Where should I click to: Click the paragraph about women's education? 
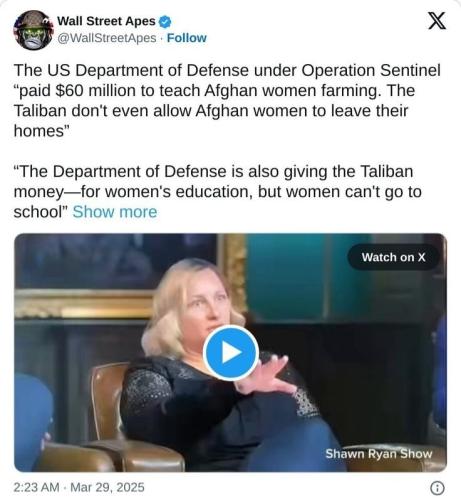[x=217, y=192]
